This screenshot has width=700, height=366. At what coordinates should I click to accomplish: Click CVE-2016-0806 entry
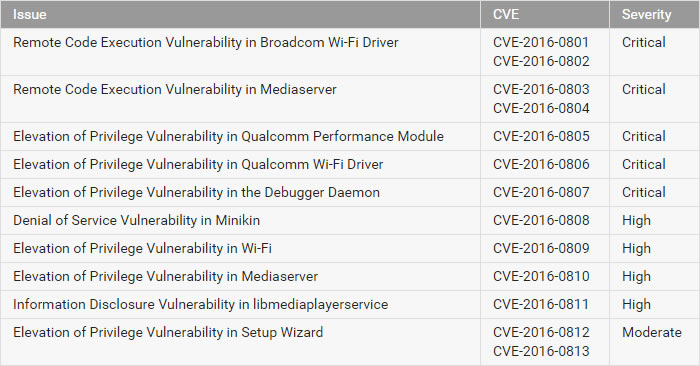(541, 164)
